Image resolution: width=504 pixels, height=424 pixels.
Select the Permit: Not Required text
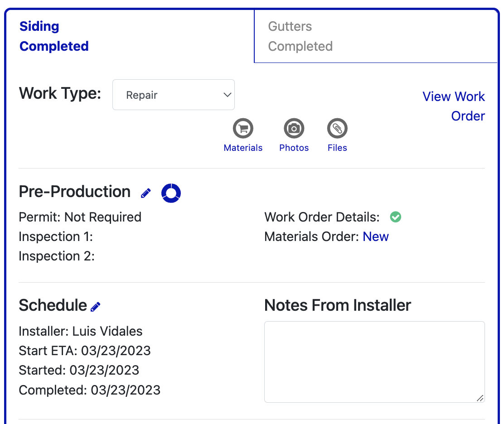click(x=80, y=217)
